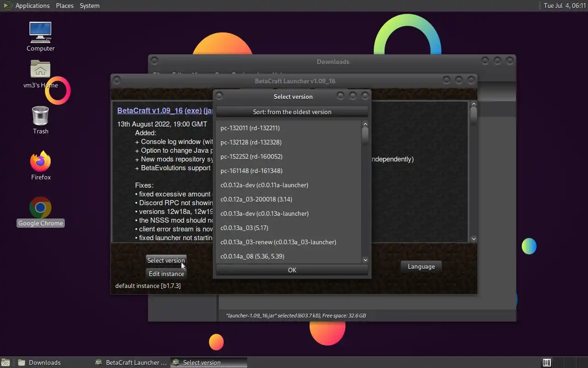Viewport: 588px width, 368px height.
Task: Select version pc-132011 (rd-132211)
Action: [288, 128]
